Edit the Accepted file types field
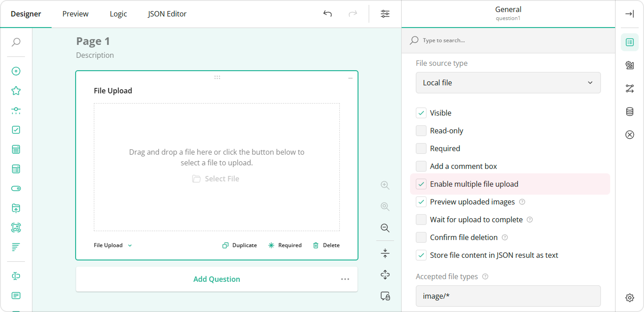 [508, 296]
